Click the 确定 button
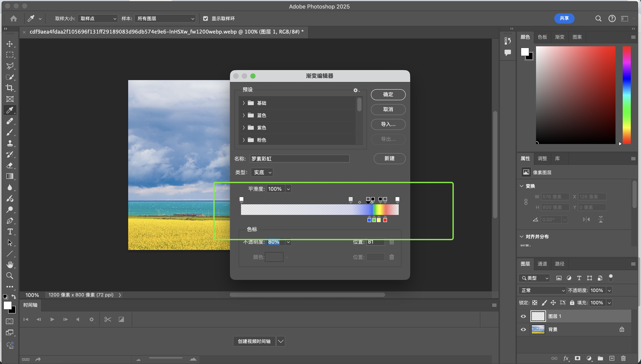The height and width of the screenshot is (364, 641). [388, 95]
